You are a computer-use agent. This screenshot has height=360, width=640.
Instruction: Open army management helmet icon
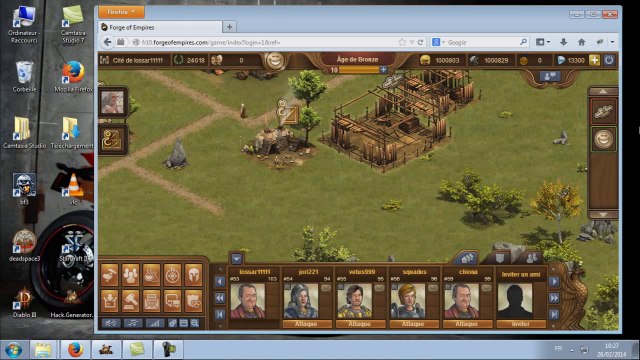point(193,275)
